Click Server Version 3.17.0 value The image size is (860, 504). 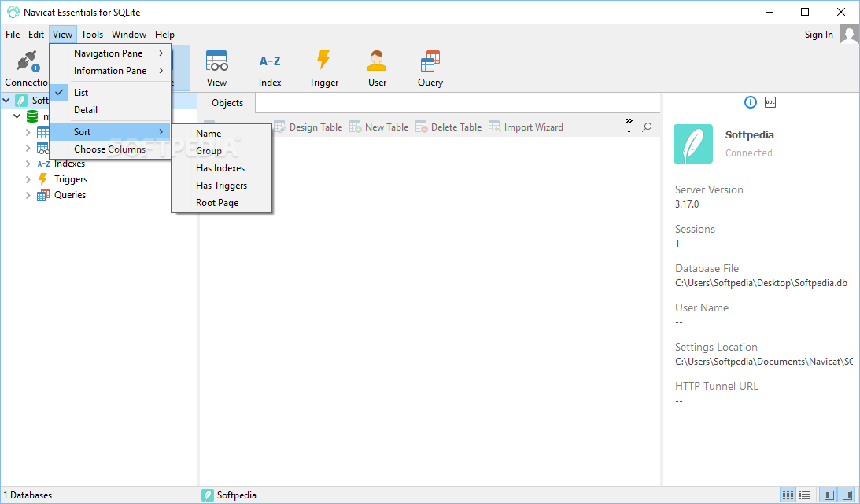[x=687, y=204]
